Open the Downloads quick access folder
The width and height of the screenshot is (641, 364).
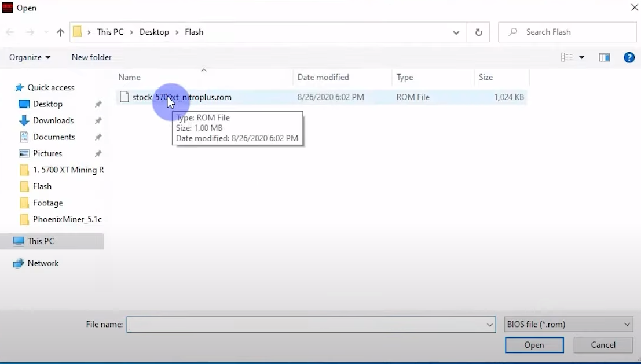[53, 120]
